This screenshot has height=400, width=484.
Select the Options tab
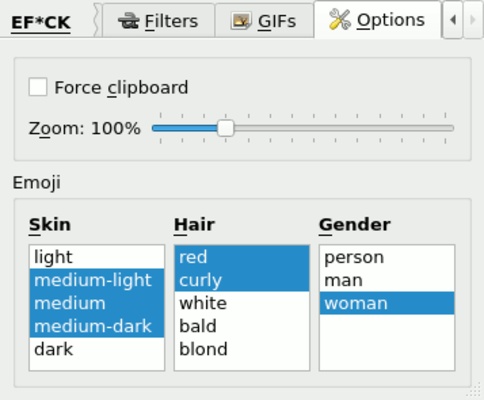click(378, 20)
